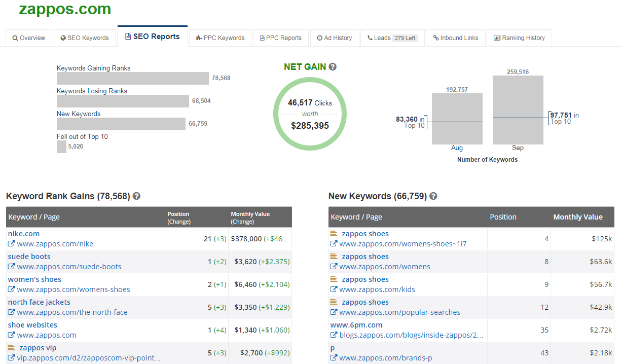Click the Keywords Gaining Ranks bar
The image size is (622, 364).
[x=132, y=78]
